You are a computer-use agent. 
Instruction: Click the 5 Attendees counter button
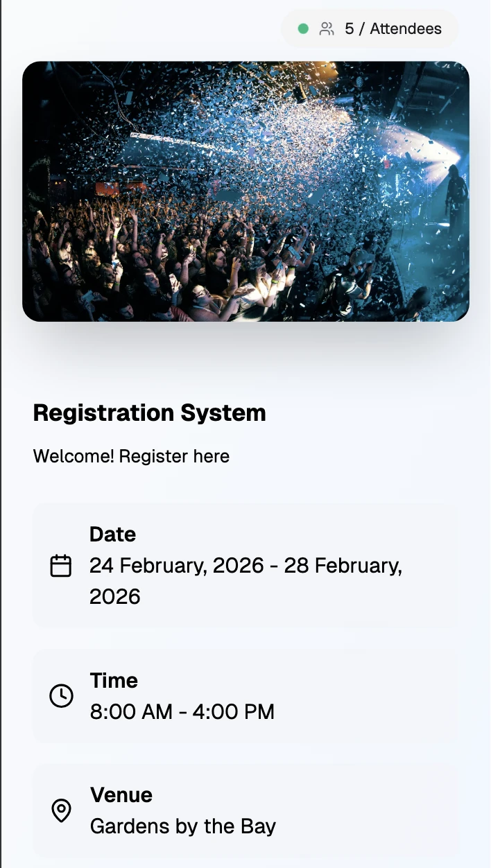click(x=370, y=28)
